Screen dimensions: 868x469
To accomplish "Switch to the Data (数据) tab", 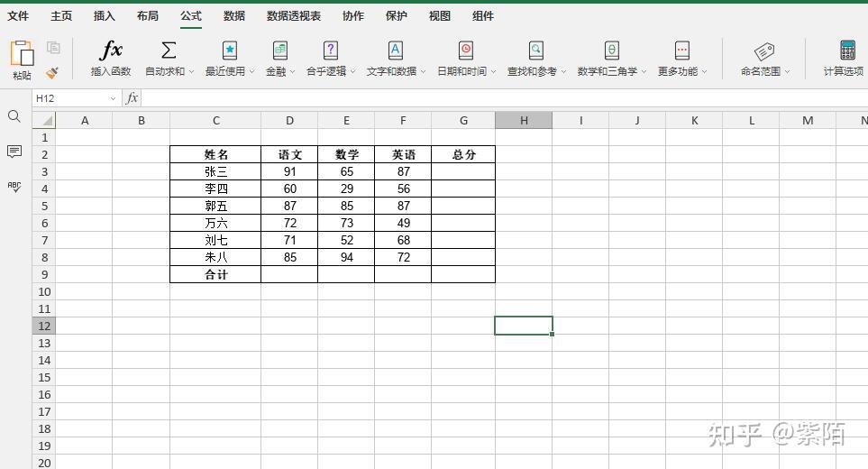I will point(234,16).
